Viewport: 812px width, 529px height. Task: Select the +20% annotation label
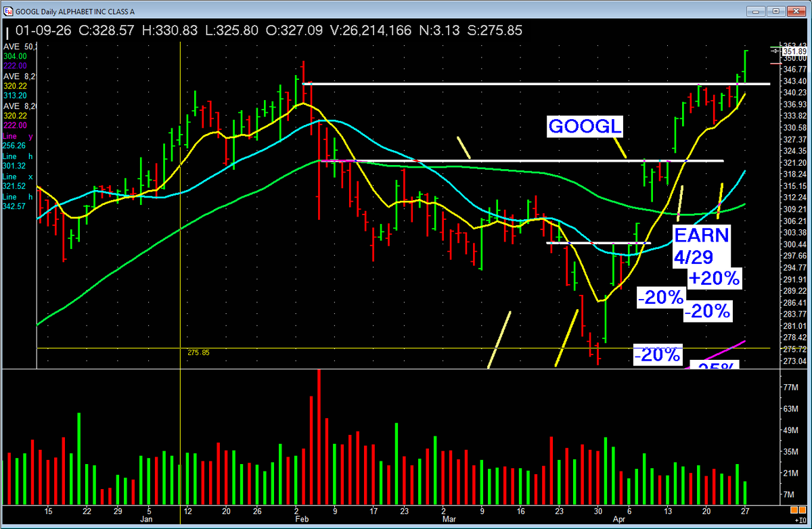[x=714, y=277]
